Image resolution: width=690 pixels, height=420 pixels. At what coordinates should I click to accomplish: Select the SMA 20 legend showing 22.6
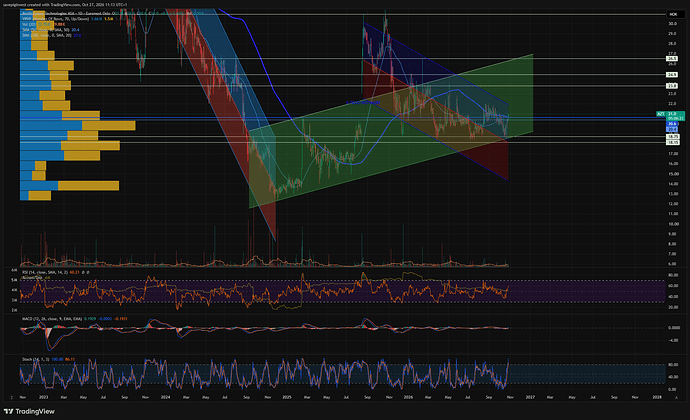(51, 35)
